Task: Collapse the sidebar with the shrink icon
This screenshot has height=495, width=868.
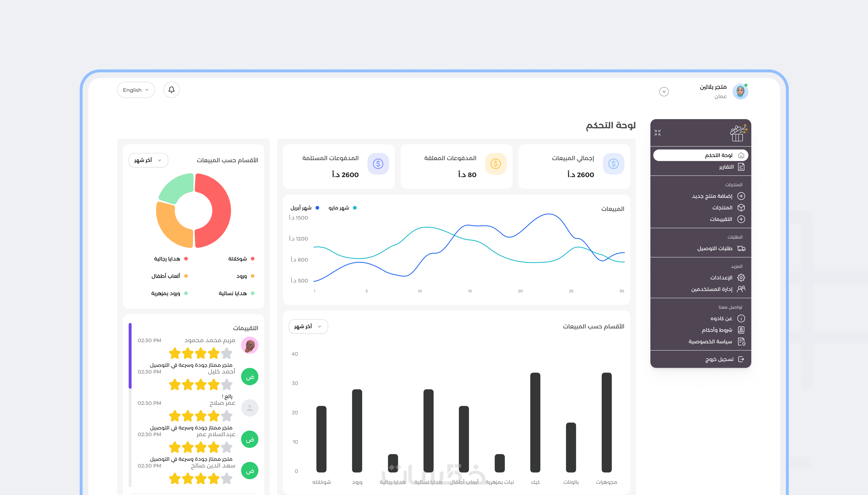Action: (x=657, y=133)
